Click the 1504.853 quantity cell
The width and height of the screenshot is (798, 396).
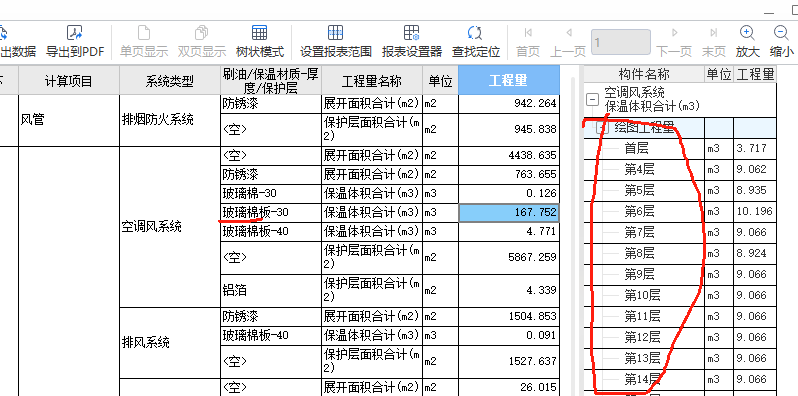(509, 316)
